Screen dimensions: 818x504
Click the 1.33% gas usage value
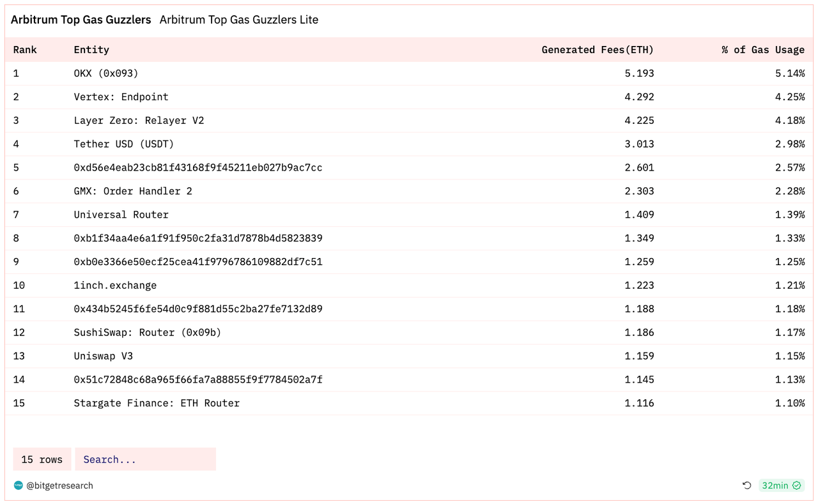click(x=790, y=238)
